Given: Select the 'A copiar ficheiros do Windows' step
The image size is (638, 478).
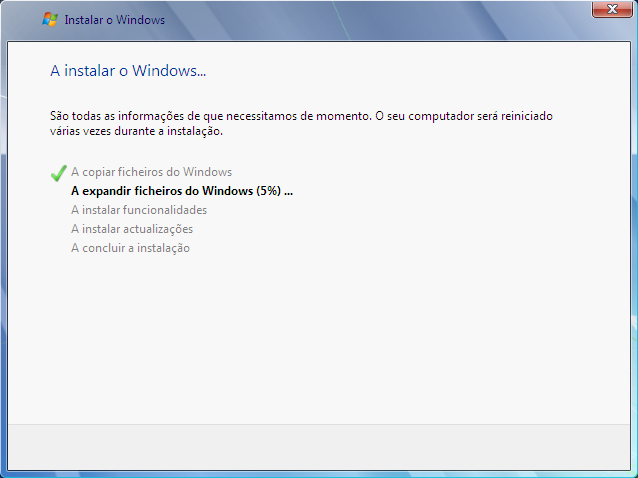Looking at the screenshot, I should [x=151, y=172].
